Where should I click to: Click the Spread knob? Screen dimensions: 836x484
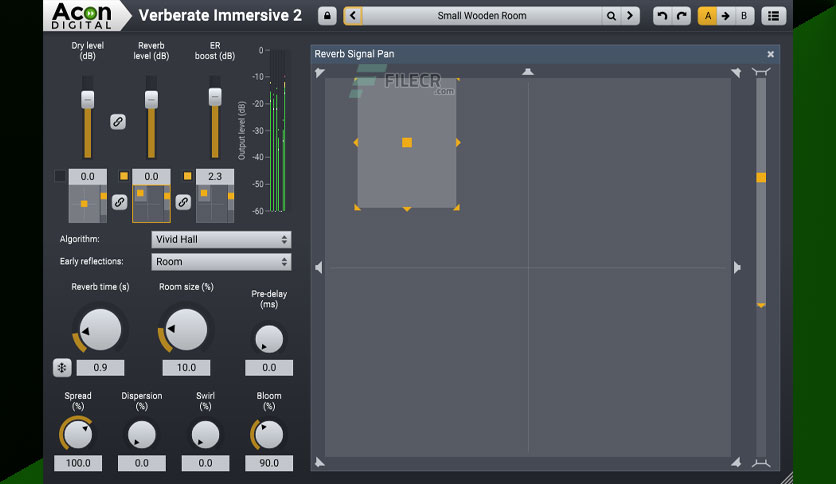(x=78, y=434)
